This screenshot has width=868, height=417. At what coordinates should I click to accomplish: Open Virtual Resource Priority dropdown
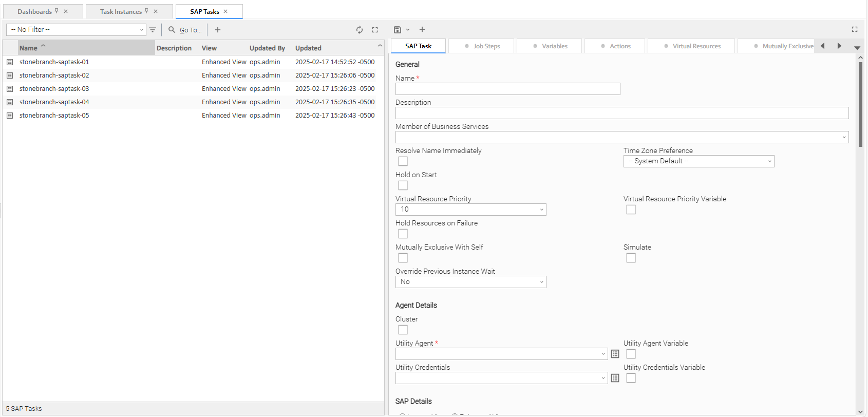pyautogui.click(x=470, y=210)
